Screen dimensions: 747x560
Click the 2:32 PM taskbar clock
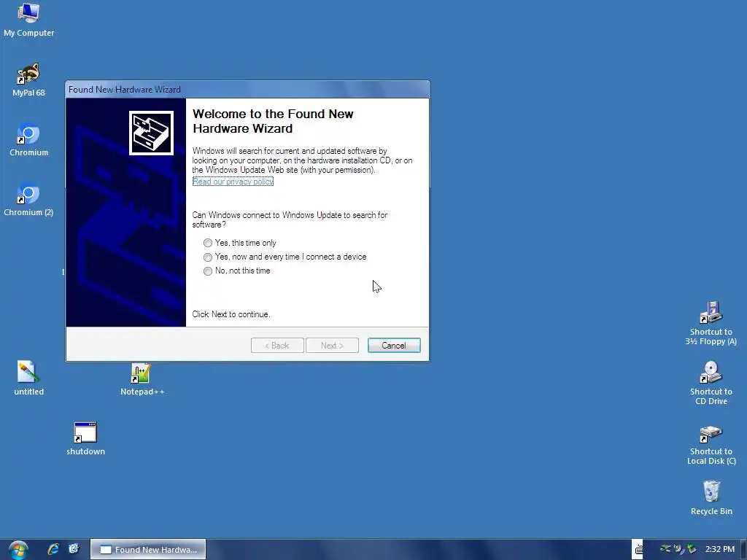(720, 549)
